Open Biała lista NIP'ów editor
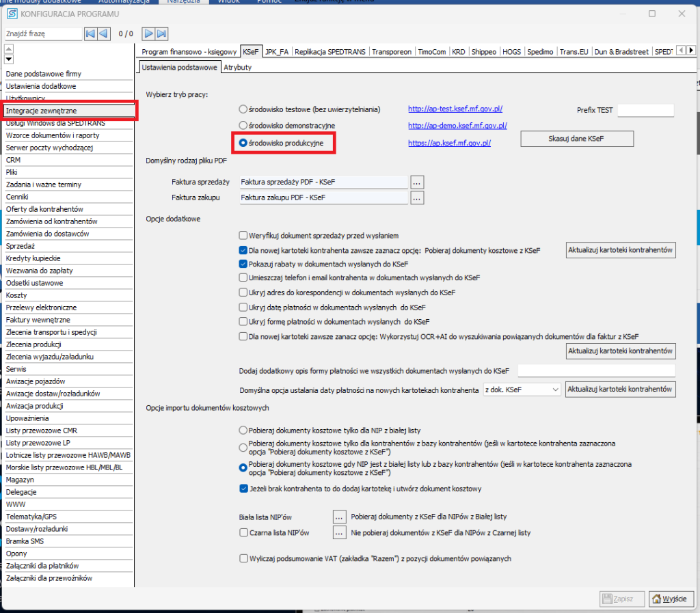 339,517
